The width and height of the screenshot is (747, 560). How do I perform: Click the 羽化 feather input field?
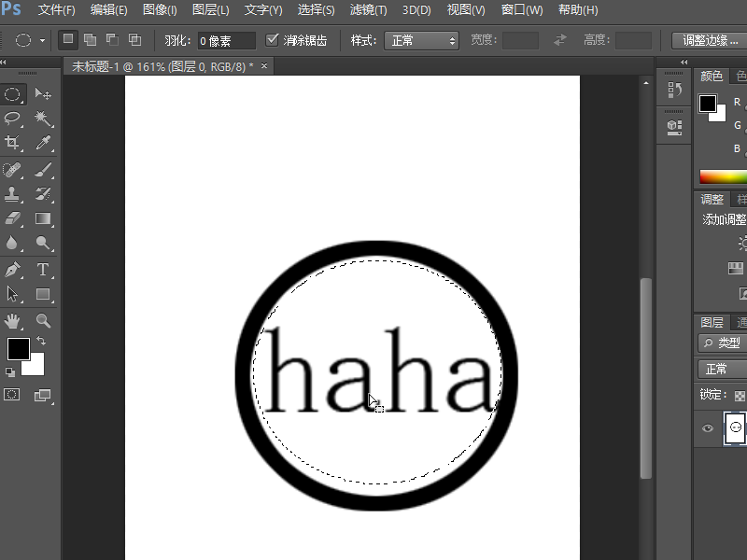pos(227,41)
